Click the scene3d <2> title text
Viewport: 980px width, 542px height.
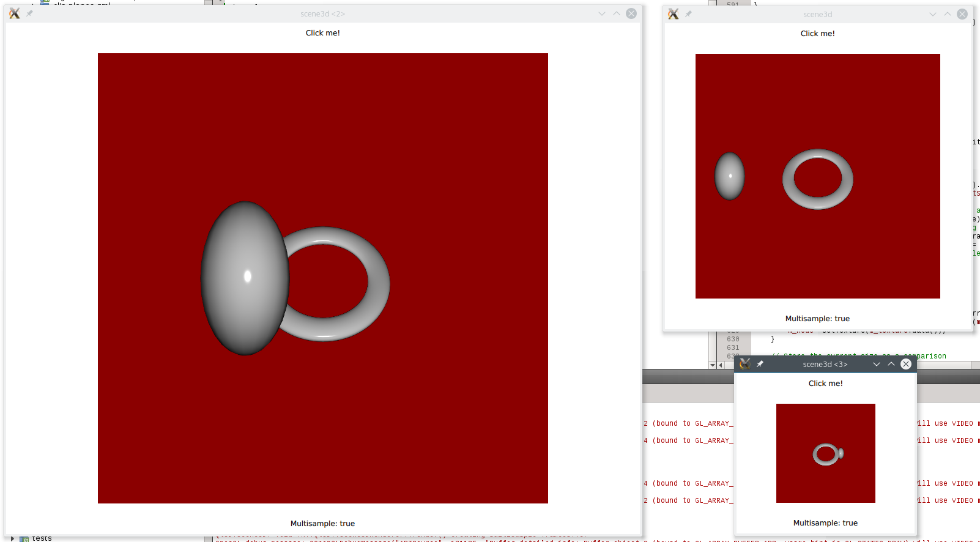click(x=323, y=13)
